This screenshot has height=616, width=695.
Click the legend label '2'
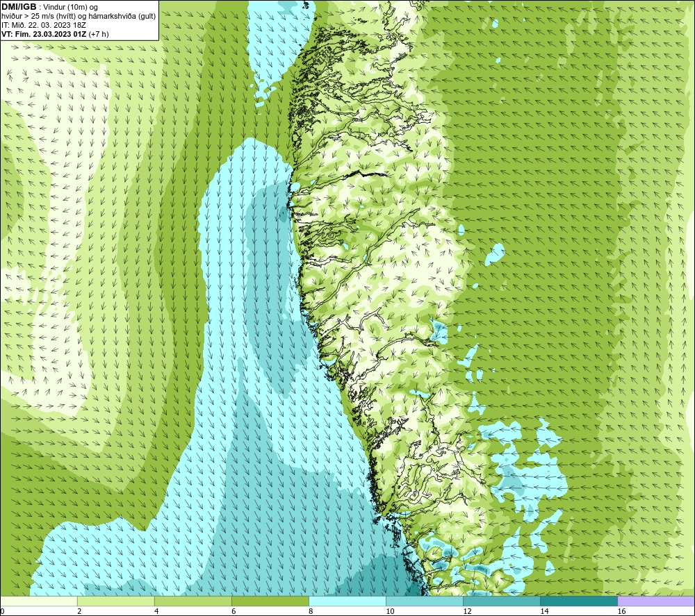pyautogui.click(x=79, y=612)
